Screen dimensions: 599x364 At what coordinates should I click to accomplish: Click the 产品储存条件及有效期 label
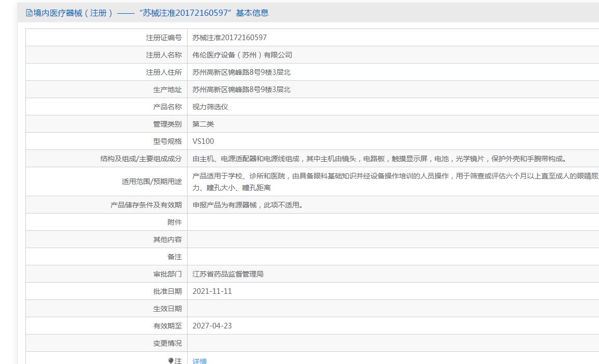146,205
